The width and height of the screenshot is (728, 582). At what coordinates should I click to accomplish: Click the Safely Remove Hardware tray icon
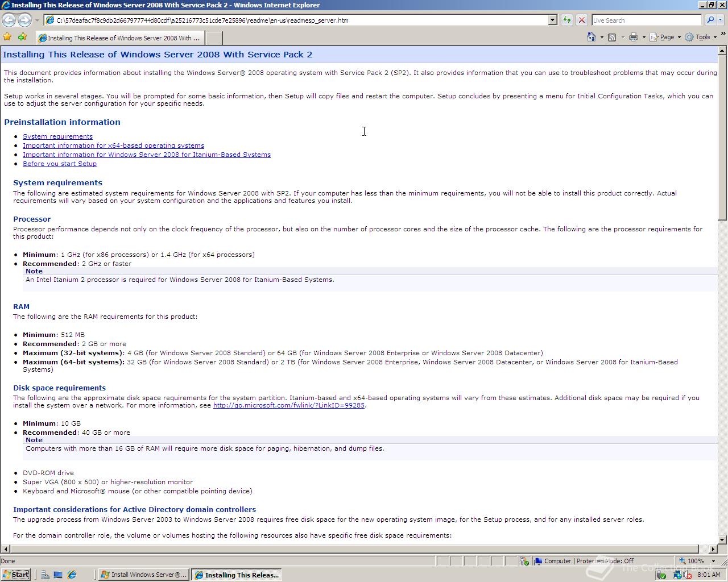pos(661,575)
